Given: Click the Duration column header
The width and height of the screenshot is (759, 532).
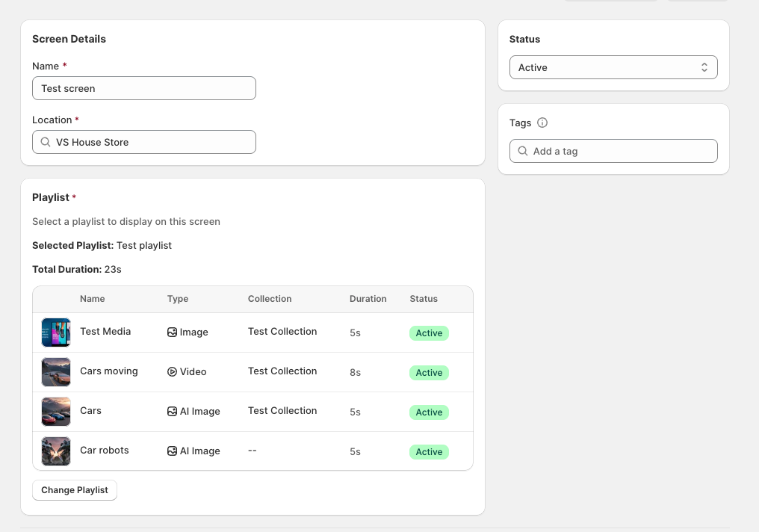Looking at the screenshot, I should [368, 299].
